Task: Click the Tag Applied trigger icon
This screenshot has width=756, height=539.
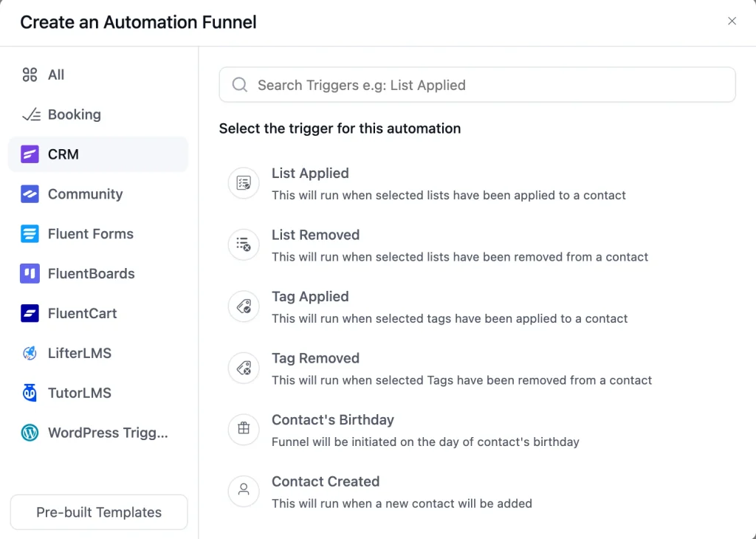Action: tap(244, 306)
